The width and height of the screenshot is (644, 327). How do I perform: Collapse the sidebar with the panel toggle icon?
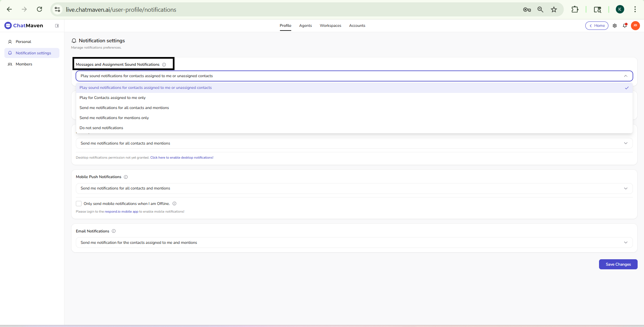(57, 26)
